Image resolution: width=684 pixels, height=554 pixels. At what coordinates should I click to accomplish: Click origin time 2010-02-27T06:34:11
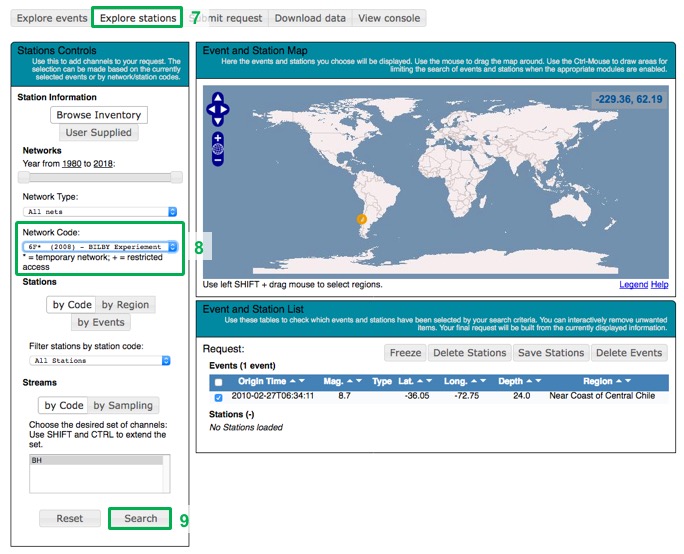coord(273,396)
